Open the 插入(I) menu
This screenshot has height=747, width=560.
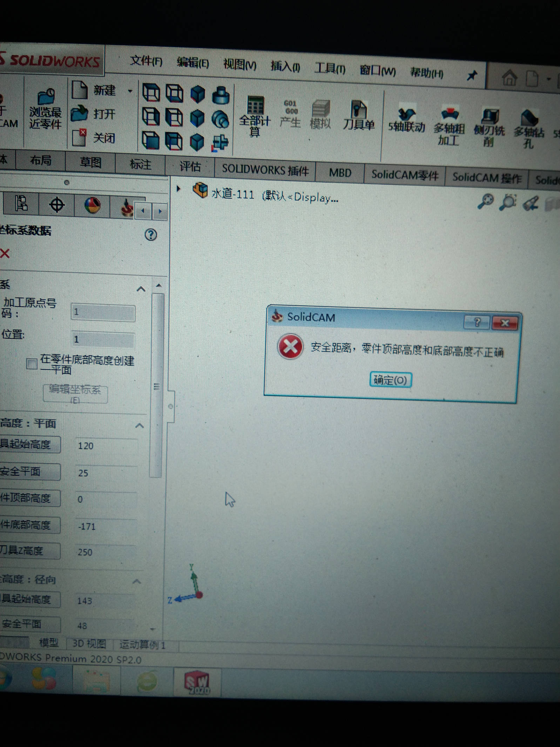click(285, 66)
